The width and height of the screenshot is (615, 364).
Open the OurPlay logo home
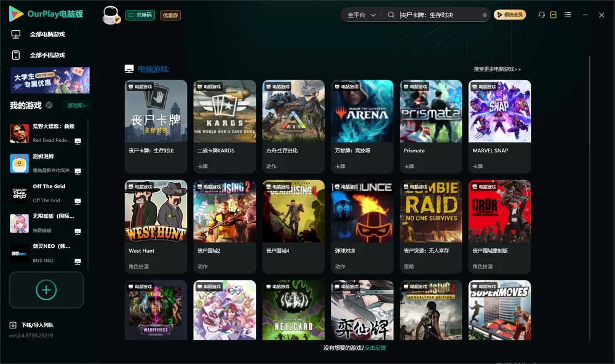(x=46, y=14)
